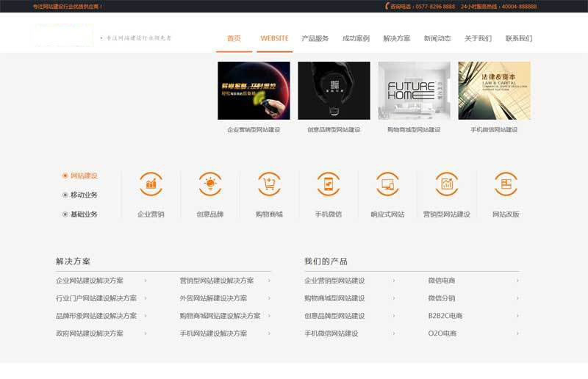Expand arrow next to 企业网站建设解决方案
588x379 pixels.
coord(146,281)
